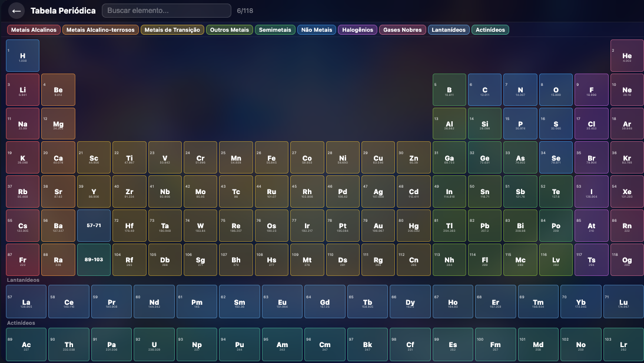
Task: Select the Mercury (Hg) tile
Action: pos(414,226)
